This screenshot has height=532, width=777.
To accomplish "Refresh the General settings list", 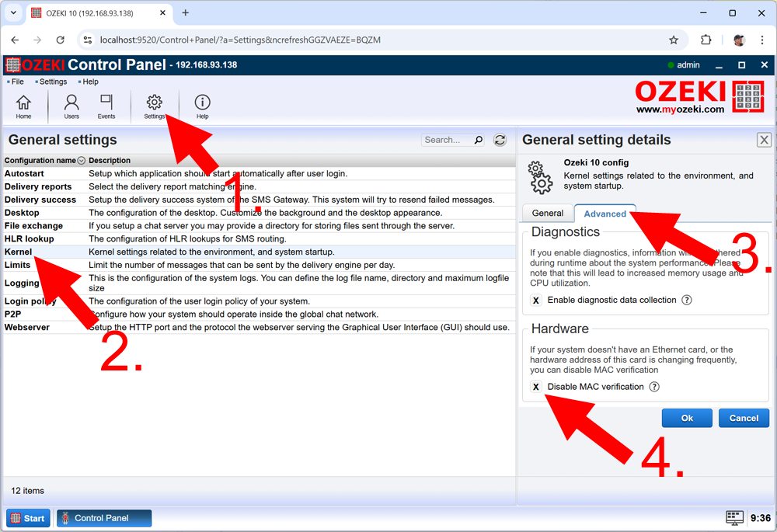I will pos(500,140).
